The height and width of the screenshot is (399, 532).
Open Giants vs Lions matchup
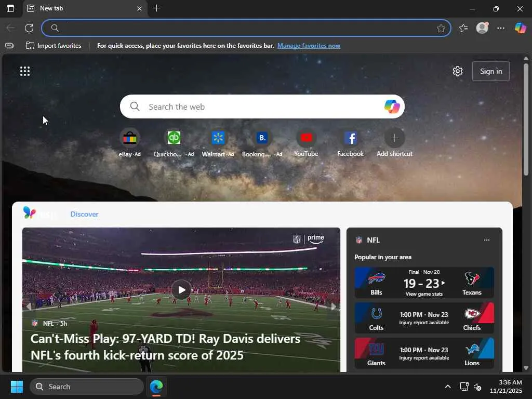[x=424, y=353]
